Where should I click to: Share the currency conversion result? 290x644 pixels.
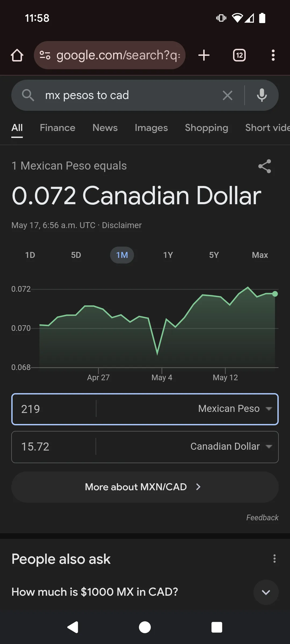[264, 166]
